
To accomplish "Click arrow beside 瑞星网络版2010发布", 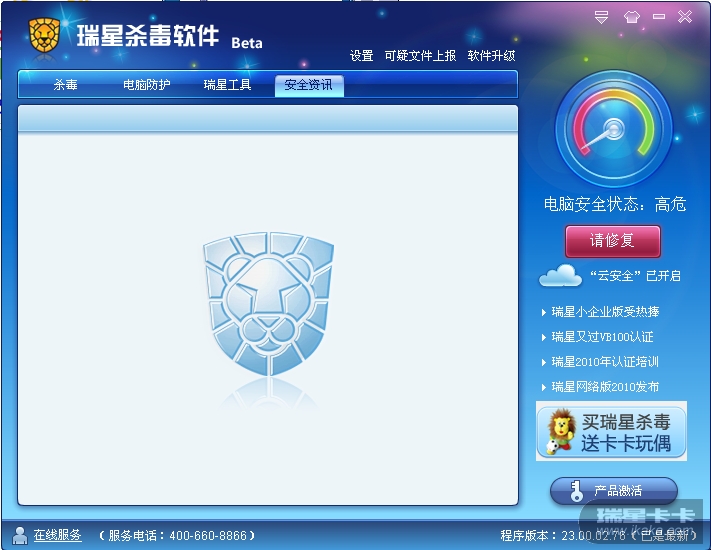I will tap(544, 387).
